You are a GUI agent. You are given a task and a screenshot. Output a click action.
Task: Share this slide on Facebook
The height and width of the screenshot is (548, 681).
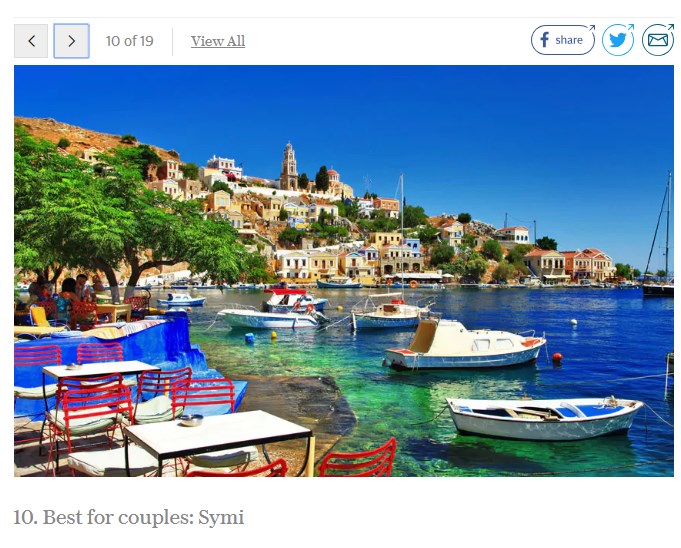(563, 40)
